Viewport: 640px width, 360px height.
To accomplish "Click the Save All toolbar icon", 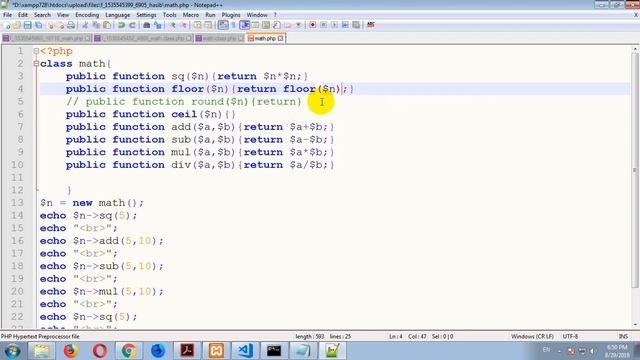I will [x=38, y=25].
